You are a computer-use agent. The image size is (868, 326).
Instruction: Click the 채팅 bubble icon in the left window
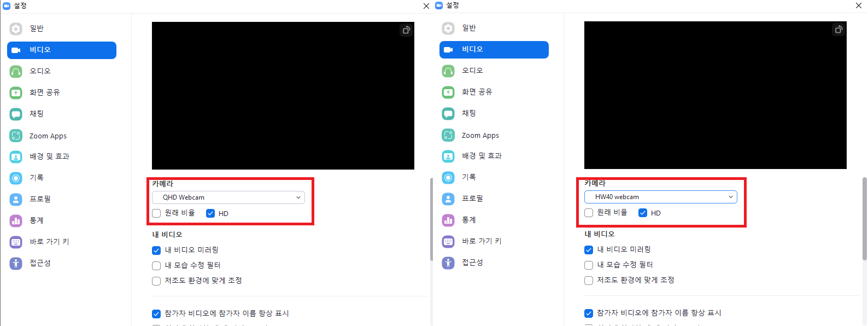click(x=16, y=114)
